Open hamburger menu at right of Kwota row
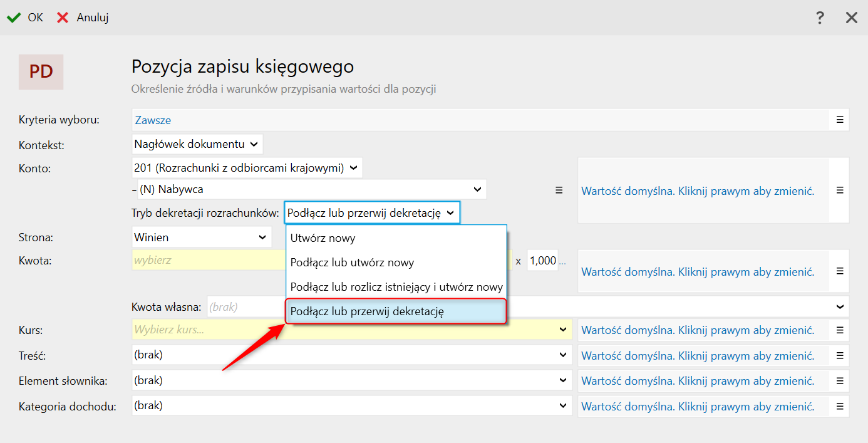Image resolution: width=868 pixels, height=443 pixels. click(840, 271)
